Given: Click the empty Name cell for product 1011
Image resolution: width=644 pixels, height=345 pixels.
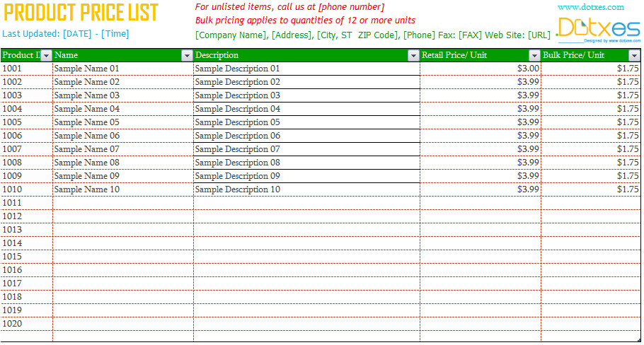Looking at the screenshot, I should 123,203.
